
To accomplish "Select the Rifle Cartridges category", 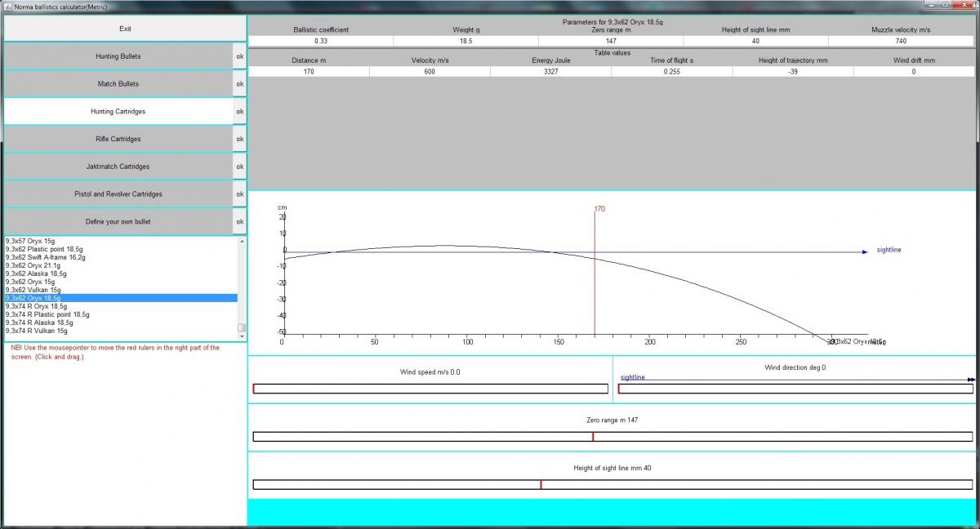I will coord(118,139).
